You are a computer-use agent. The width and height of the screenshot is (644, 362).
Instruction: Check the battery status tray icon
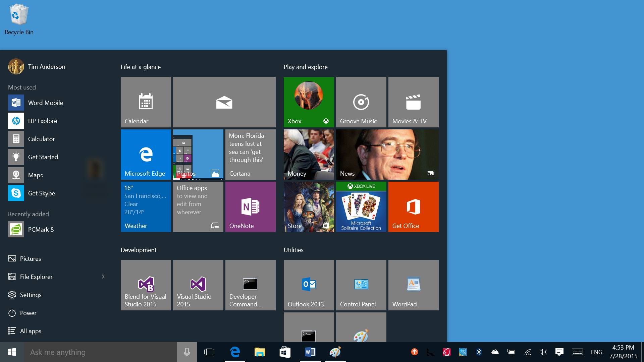pos(511,352)
